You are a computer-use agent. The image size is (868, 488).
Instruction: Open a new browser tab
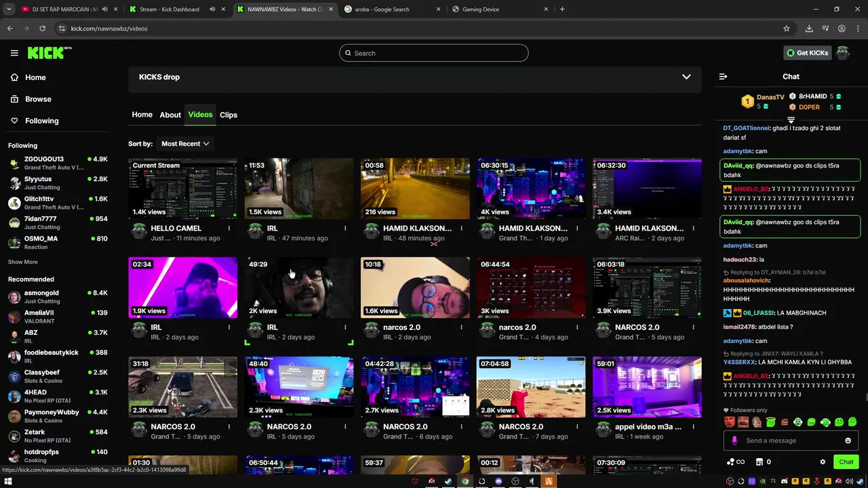click(x=562, y=9)
